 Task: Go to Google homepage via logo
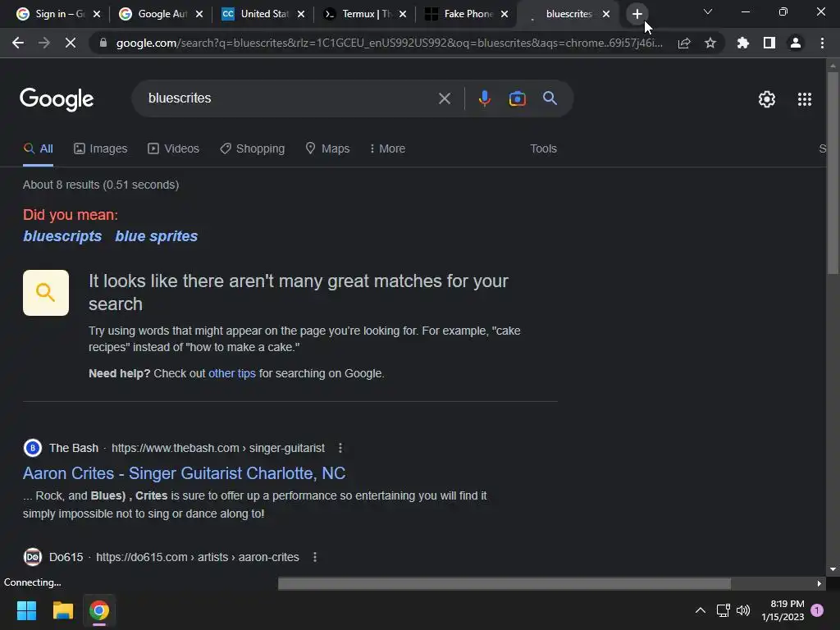pyautogui.click(x=57, y=99)
